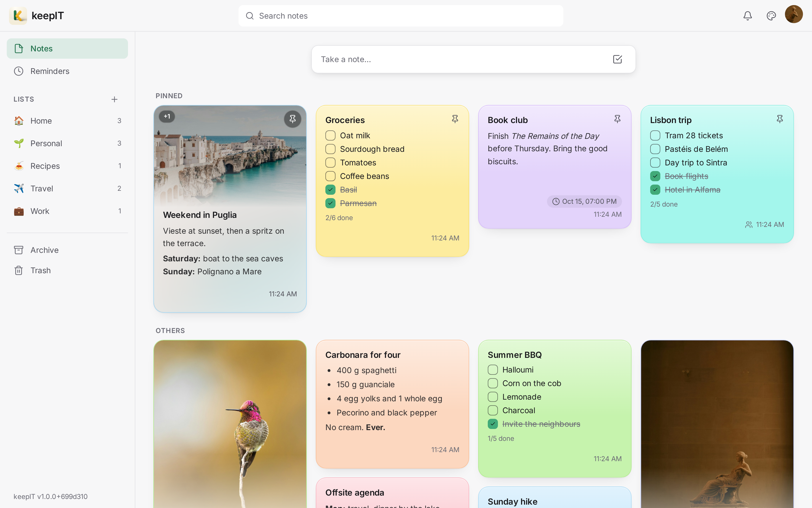Open the Oct 15, 07:00 PM reminder chip
Image resolution: width=812 pixels, height=508 pixels.
click(x=584, y=201)
